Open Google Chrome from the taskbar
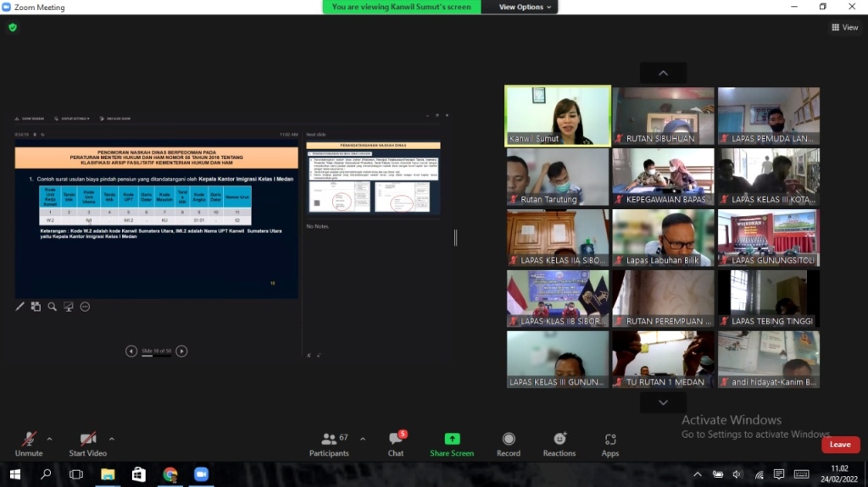The image size is (868, 487). pos(170,474)
